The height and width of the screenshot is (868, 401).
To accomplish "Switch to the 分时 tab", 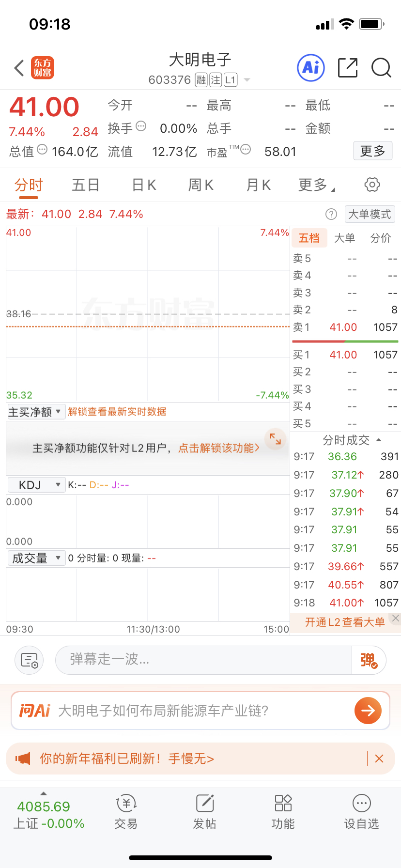I will tap(29, 185).
